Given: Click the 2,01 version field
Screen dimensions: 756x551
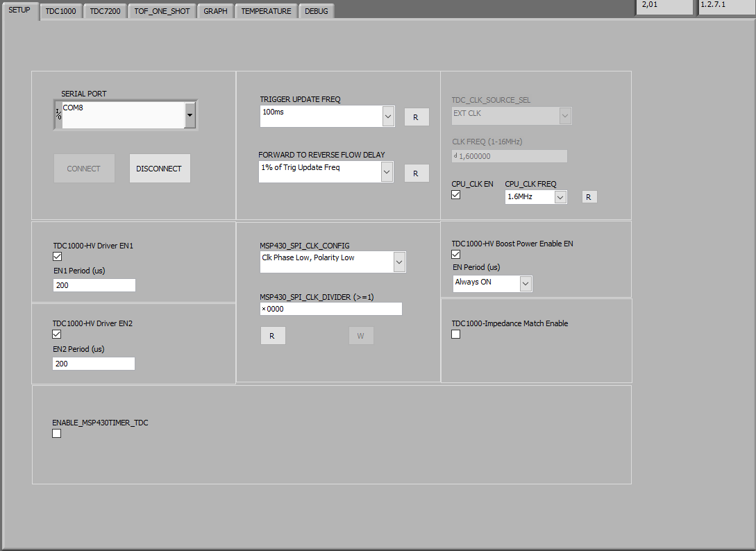Looking at the screenshot, I should click(x=664, y=7).
